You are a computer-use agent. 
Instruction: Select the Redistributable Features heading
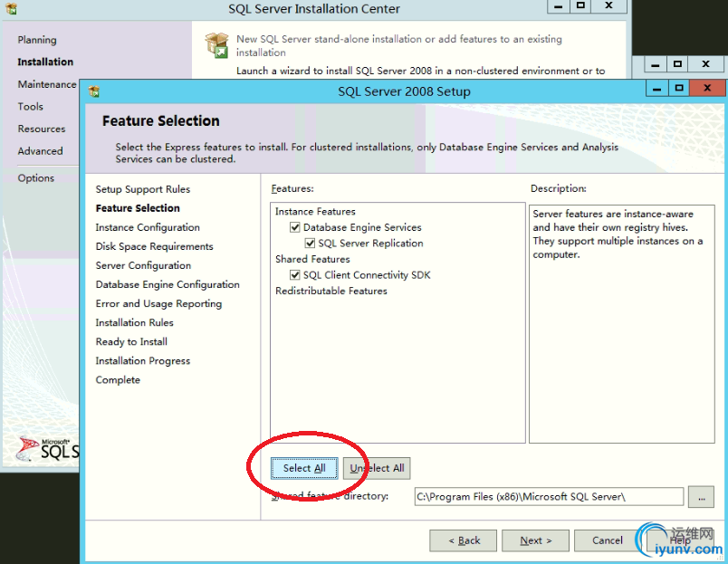tap(331, 291)
